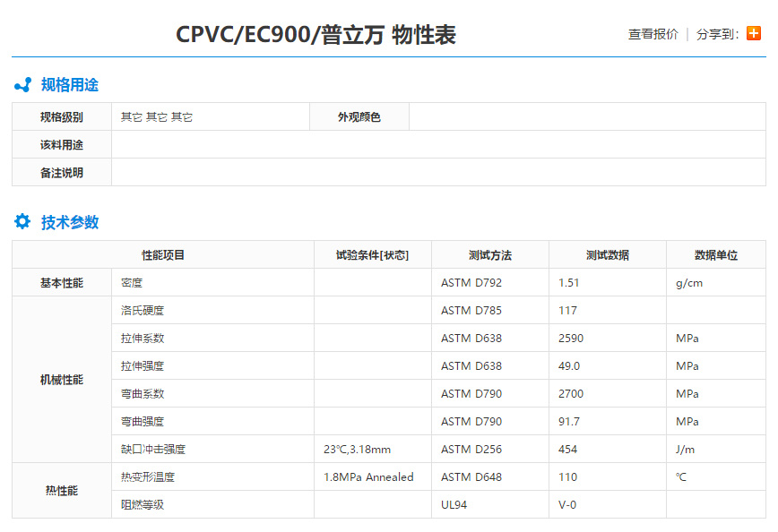Screen dimensions: 778x532
Task: Select the V-0 flame rating value
Action: click(566, 504)
